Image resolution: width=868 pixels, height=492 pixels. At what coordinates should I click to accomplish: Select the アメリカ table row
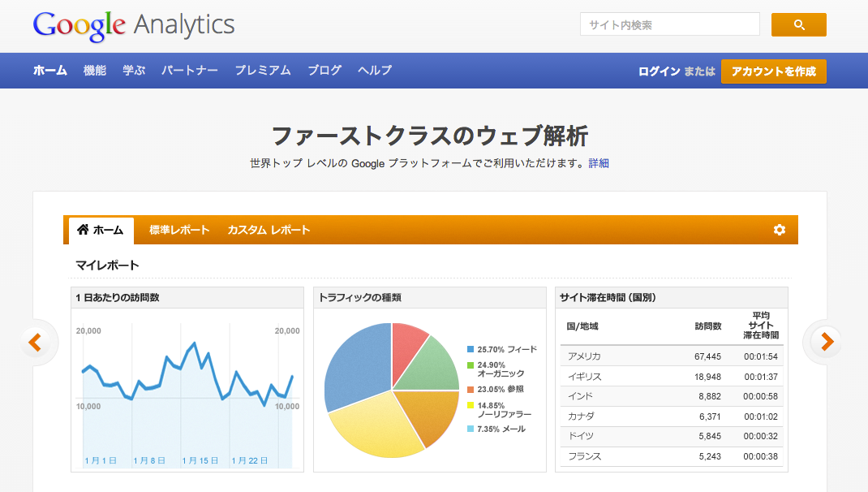click(x=672, y=356)
